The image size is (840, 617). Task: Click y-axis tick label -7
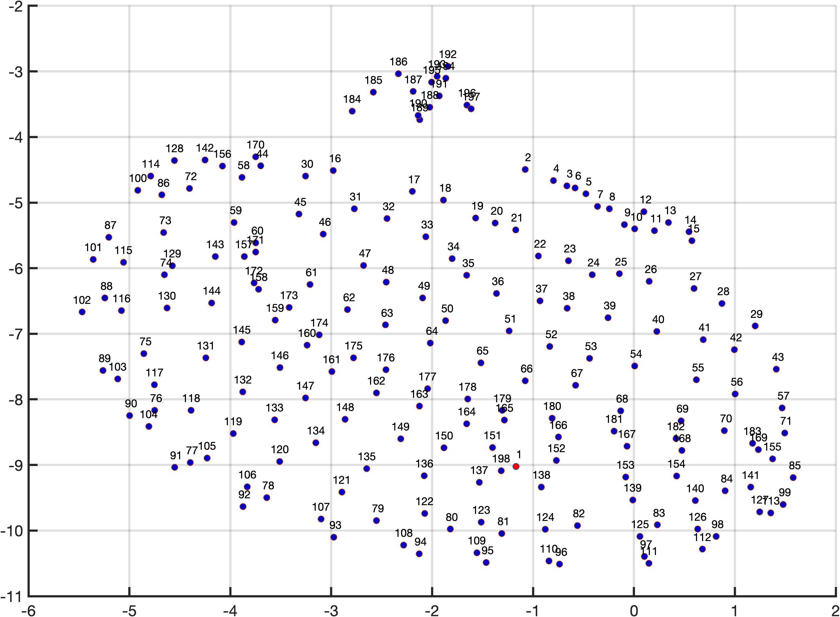pos(16,334)
